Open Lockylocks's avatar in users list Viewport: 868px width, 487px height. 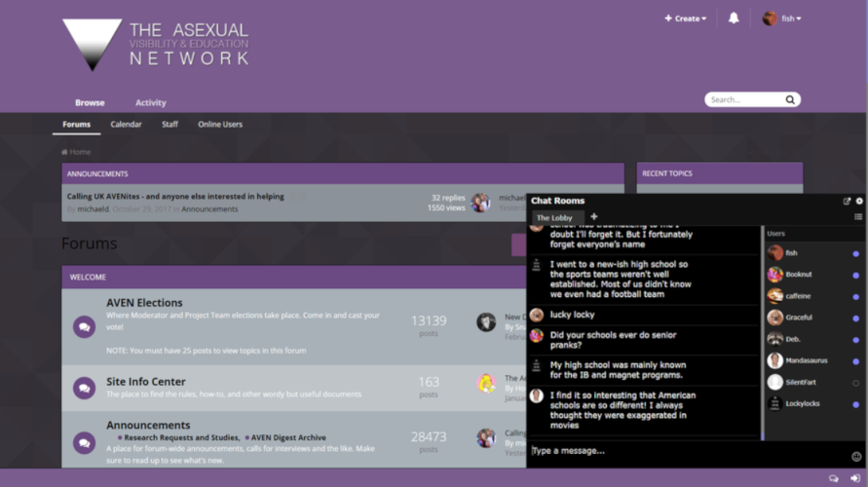(775, 403)
